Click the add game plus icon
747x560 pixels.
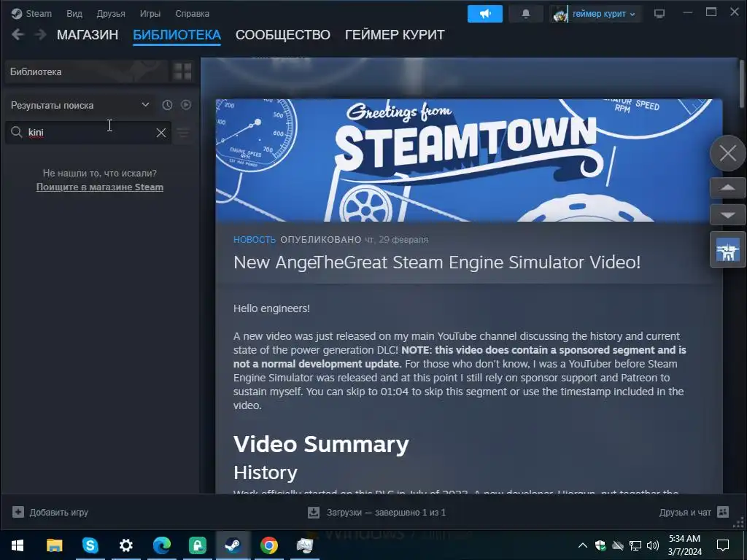pyautogui.click(x=18, y=513)
